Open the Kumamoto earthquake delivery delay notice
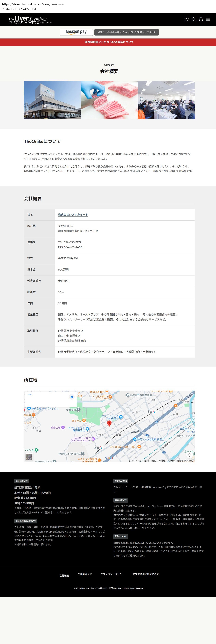 tap(109, 42)
